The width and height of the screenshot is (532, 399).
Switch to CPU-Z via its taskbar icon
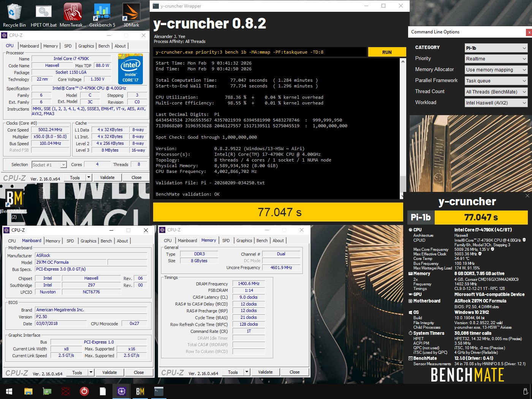122,391
